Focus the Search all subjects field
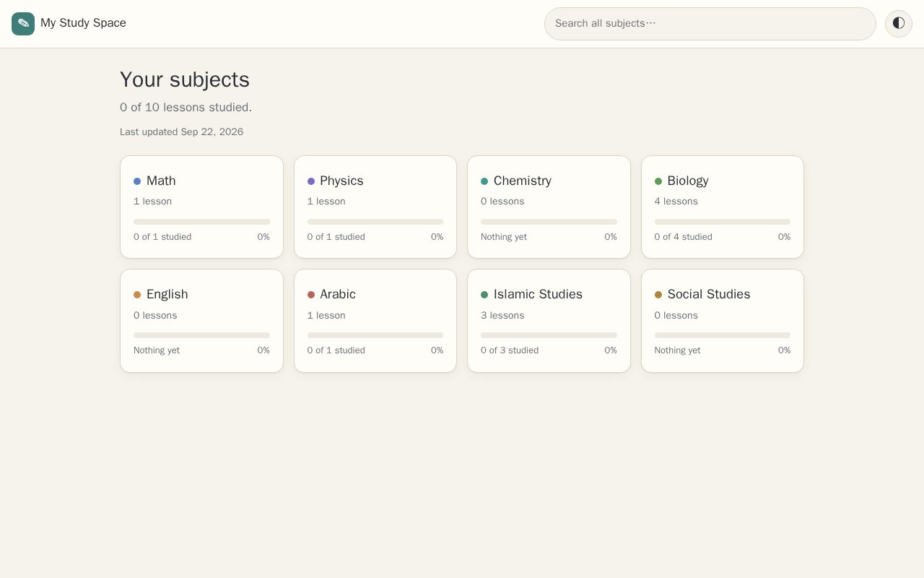This screenshot has width=924, height=578. 710,24
